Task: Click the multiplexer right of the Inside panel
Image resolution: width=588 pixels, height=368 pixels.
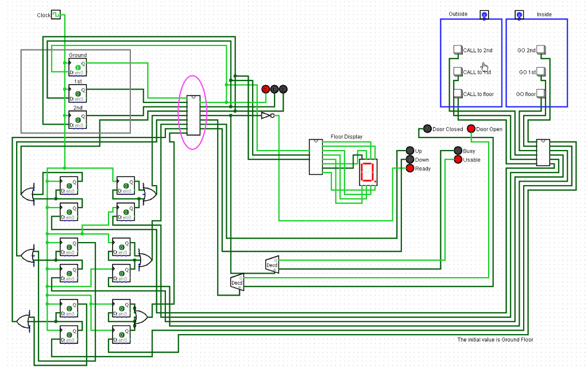Action: [x=543, y=152]
